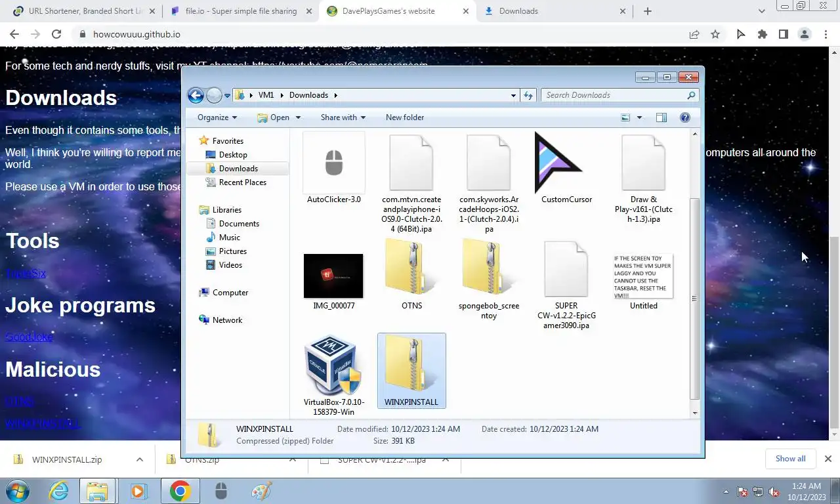Expand the Open button dropdown arrow
The height and width of the screenshot is (504, 840).
click(298, 117)
